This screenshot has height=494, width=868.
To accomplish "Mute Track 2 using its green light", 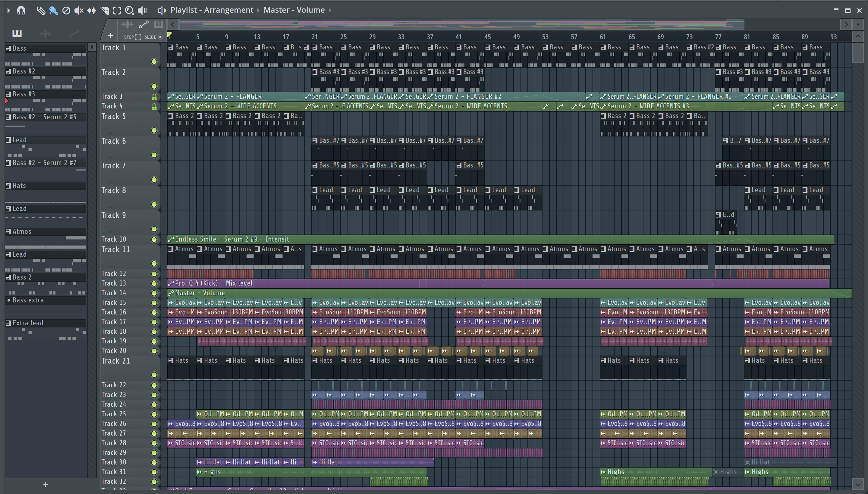I will click(154, 86).
